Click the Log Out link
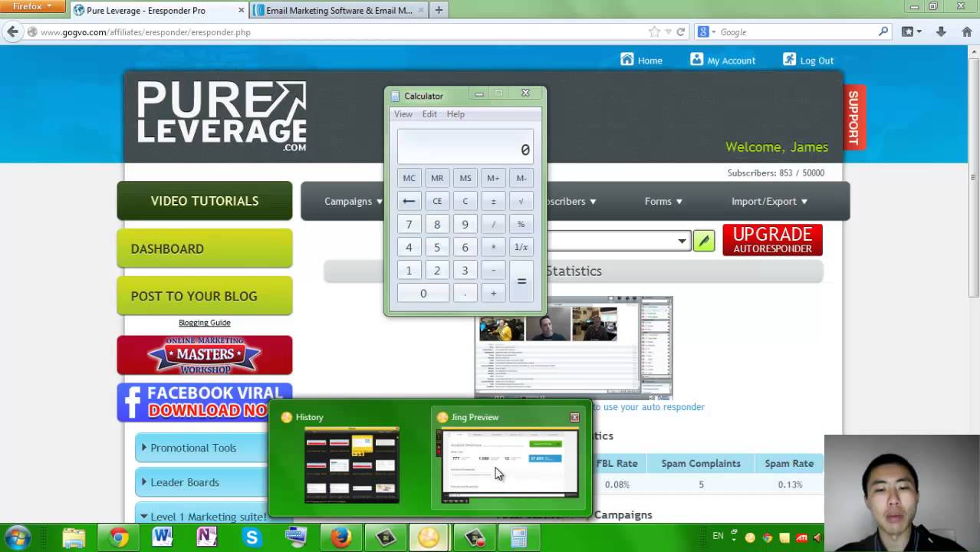Viewport: 980px width, 552px height. (x=808, y=60)
